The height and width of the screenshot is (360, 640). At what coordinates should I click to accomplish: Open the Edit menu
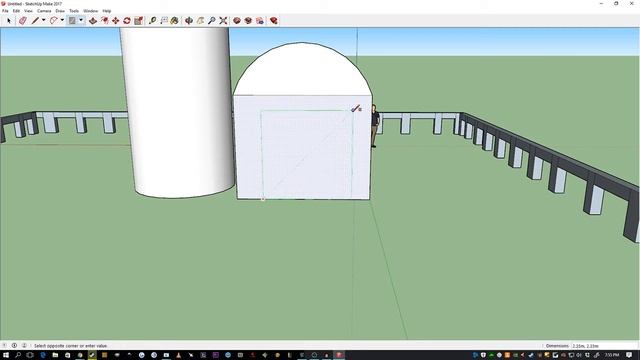16,11
